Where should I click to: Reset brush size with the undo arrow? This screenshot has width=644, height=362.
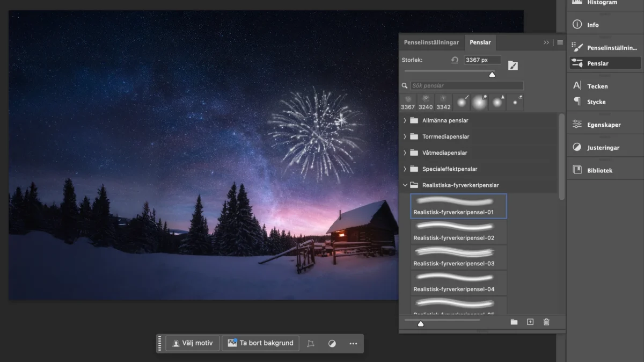(455, 60)
